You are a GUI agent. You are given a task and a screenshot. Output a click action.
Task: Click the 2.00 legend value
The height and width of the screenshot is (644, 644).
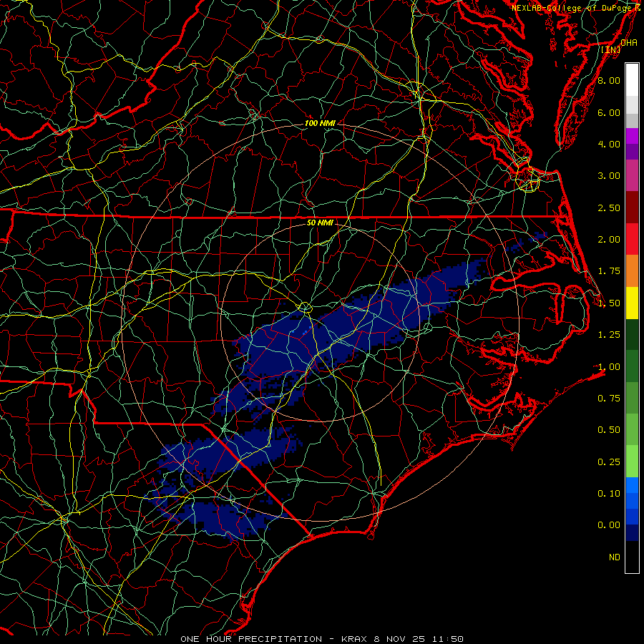coord(609,240)
